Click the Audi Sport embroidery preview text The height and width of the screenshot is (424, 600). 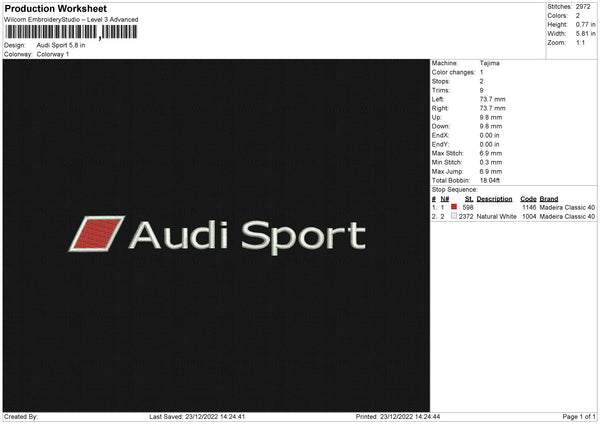pyautogui.click(x=247, y=236)
